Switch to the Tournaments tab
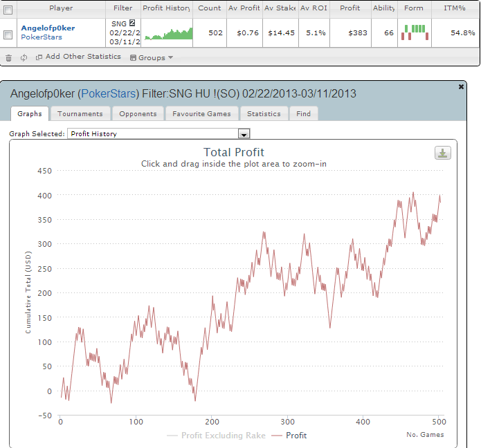This screenshot has height=448, width=481. coord(80,113)
